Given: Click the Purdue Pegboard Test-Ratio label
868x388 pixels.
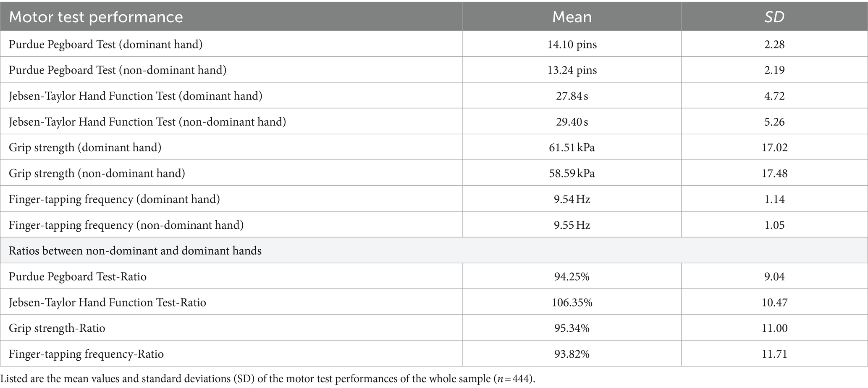Looking at the screenshot, I should (78, 277).
